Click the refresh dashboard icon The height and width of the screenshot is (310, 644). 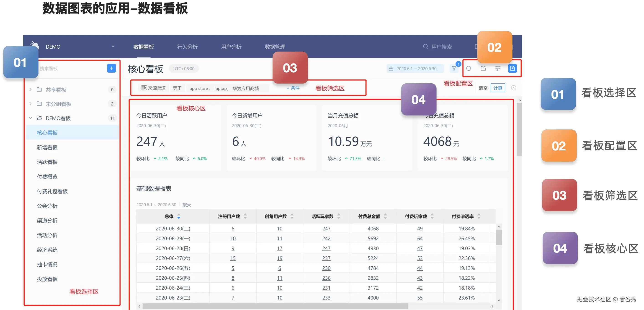point(469,69)
